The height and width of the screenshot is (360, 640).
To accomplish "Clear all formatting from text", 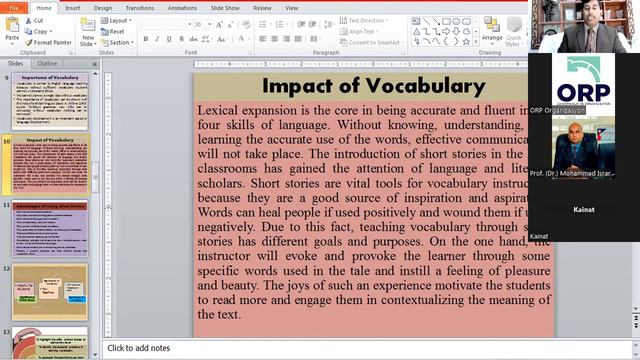I will [246, 25].
